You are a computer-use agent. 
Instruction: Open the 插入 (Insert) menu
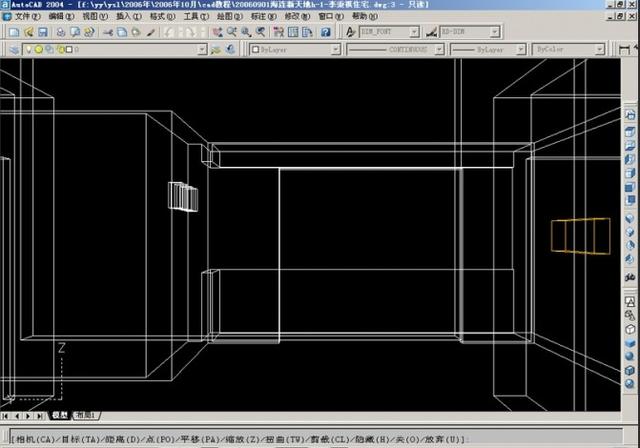(x=129, y=17)
